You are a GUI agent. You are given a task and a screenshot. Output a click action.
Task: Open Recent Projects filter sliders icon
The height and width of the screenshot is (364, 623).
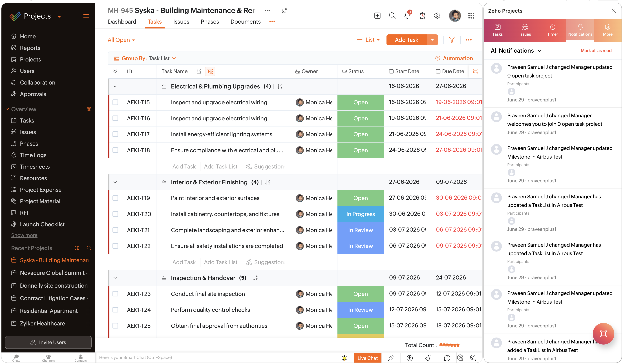(x=77, y=248)
